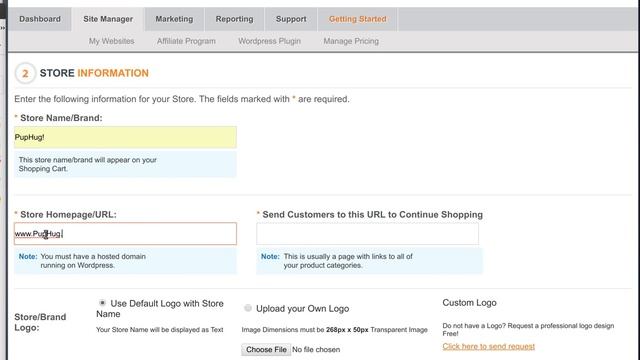Open the Dashboard tab

pyautogui.click(x=40, y=19)
